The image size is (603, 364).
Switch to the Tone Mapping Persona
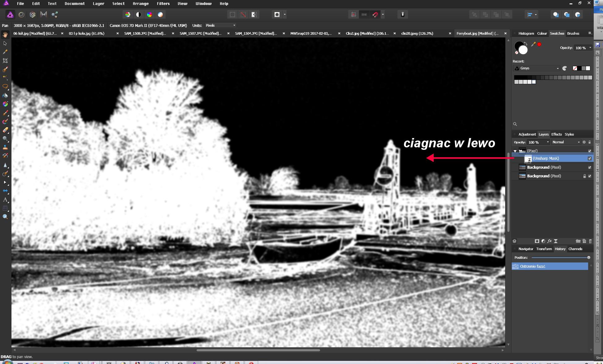coord(44,15)
